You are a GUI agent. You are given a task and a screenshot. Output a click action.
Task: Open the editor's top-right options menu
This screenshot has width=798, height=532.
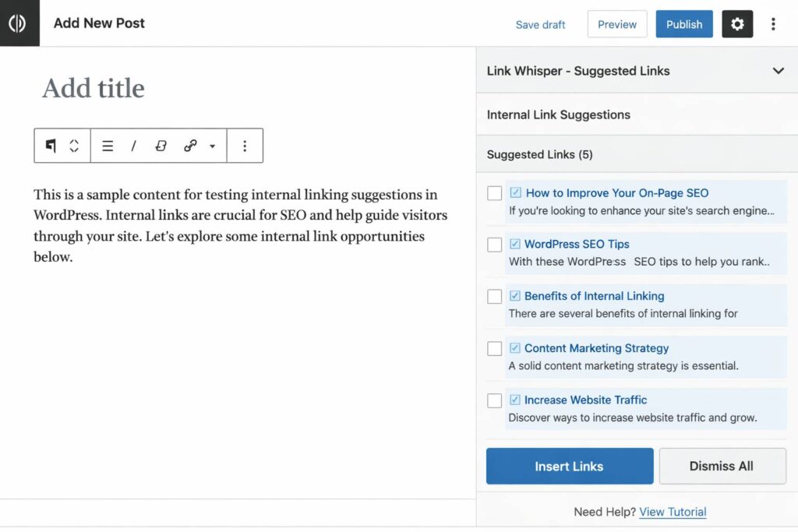tap(773, 24)
